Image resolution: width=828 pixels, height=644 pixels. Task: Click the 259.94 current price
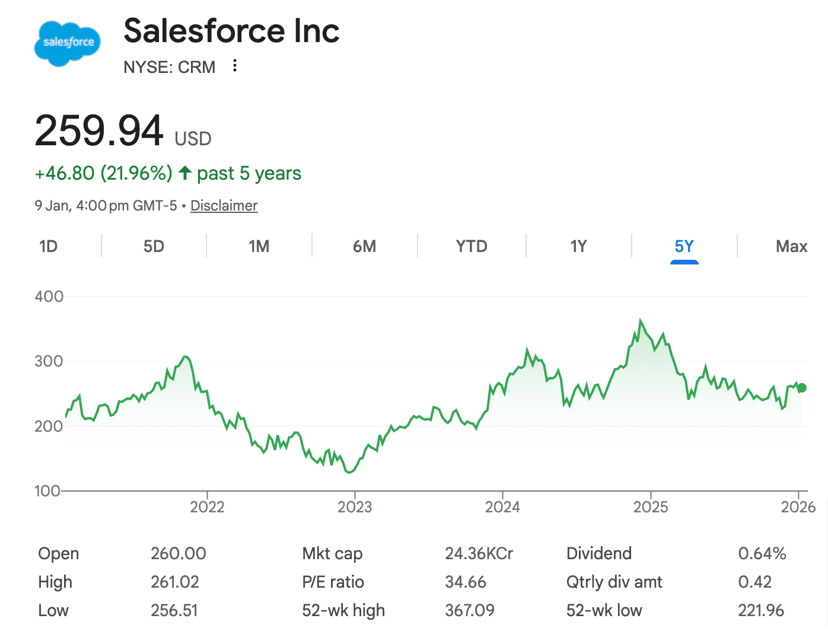coord(99,130)
